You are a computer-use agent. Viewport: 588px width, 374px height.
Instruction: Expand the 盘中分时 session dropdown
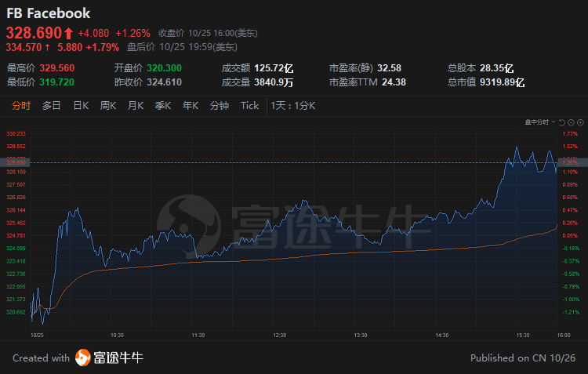coord(539,123)
